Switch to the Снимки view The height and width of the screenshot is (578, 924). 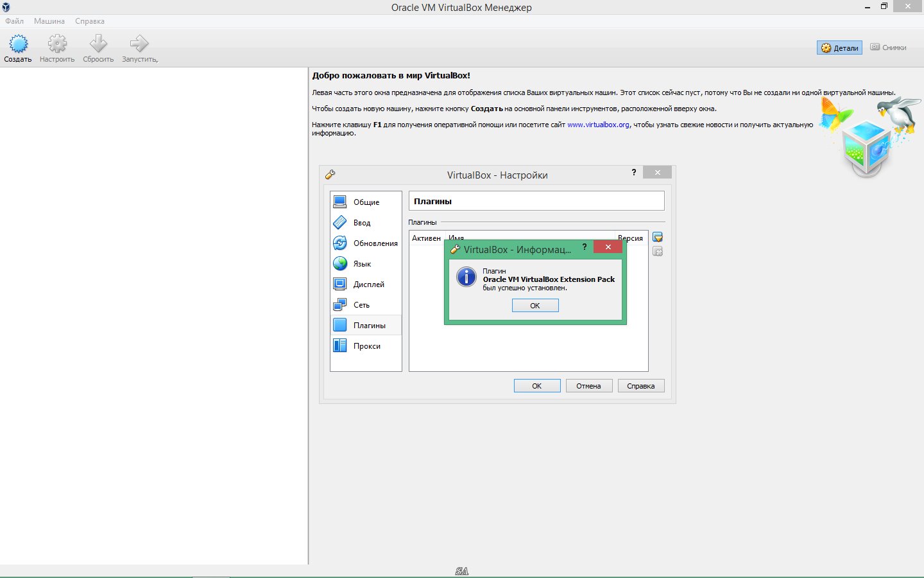coord(889,48)
